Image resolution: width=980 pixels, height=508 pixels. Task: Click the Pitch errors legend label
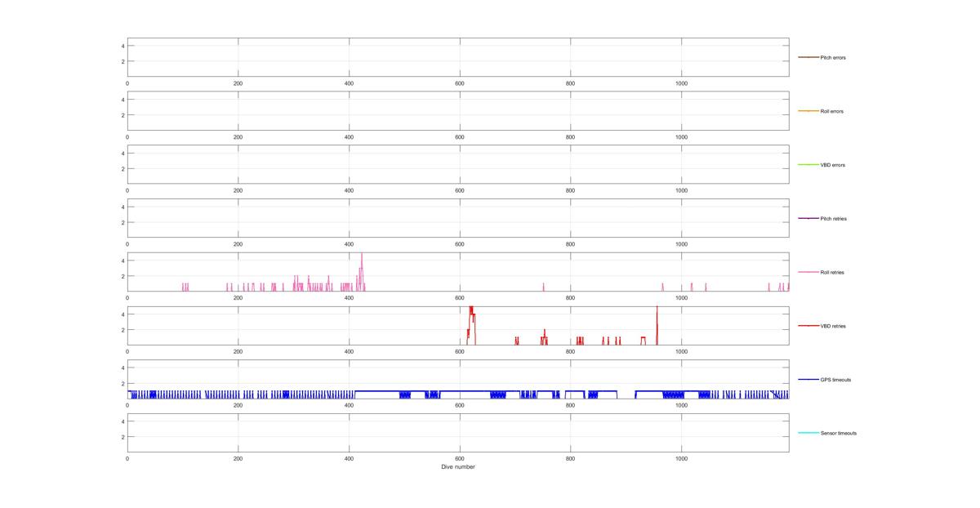click(833, 58)
